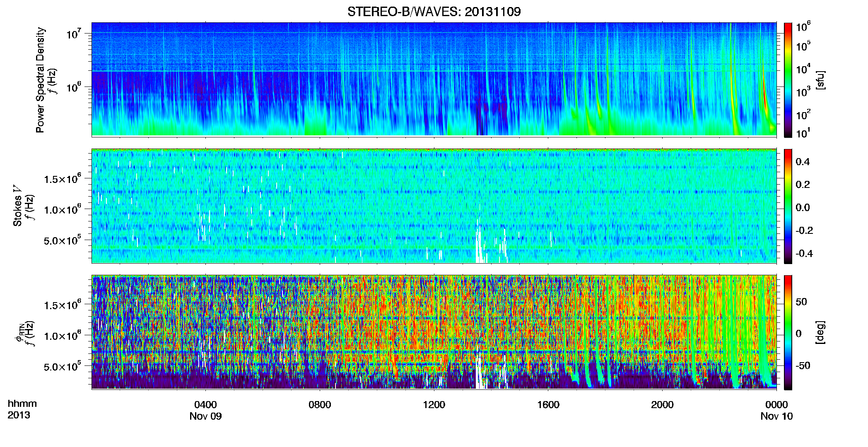The image size is (868, 447).
Task: Click the power spectral density spectrogram
Action: 434,79
